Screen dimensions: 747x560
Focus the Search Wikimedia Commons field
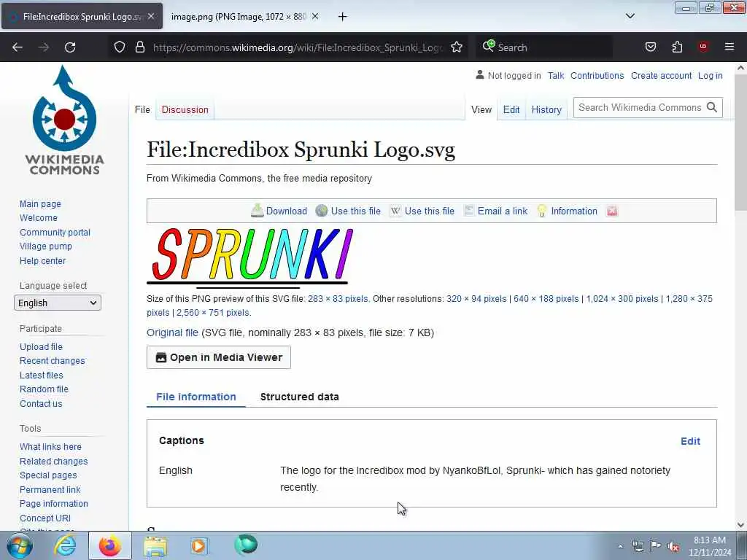(x=639, y=108)
